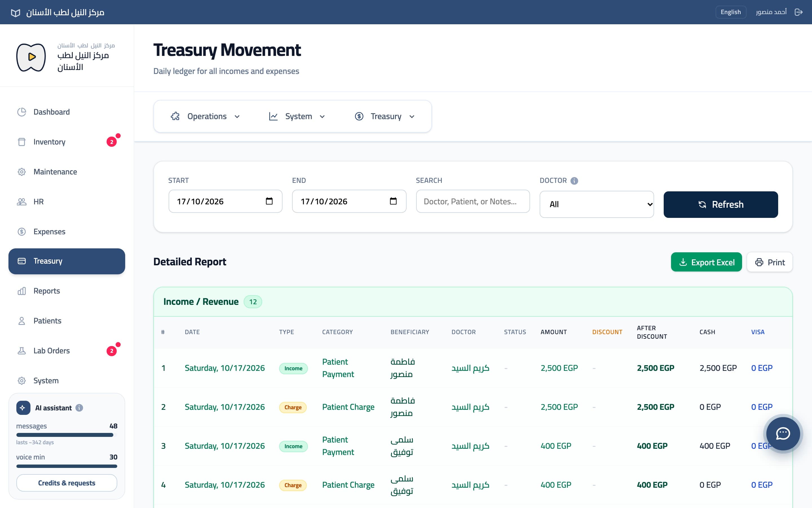Open the Doctor filter select showing All
Screen dimensions: 812x508
coord(597,204)
